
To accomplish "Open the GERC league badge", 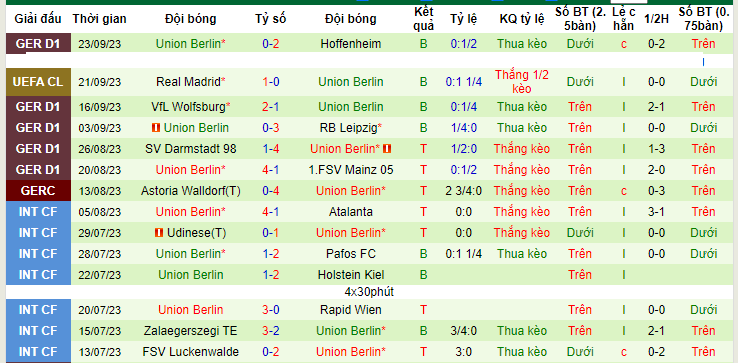I will 38,191.
